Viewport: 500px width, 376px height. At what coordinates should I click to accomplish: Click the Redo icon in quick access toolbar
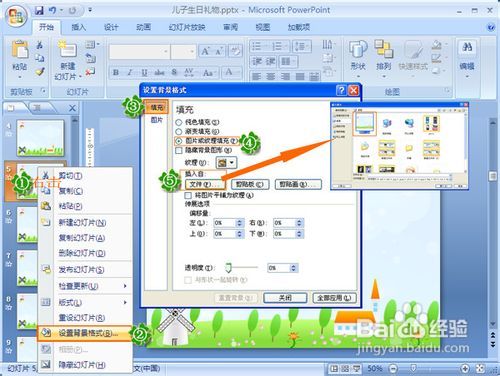(72, 11)
